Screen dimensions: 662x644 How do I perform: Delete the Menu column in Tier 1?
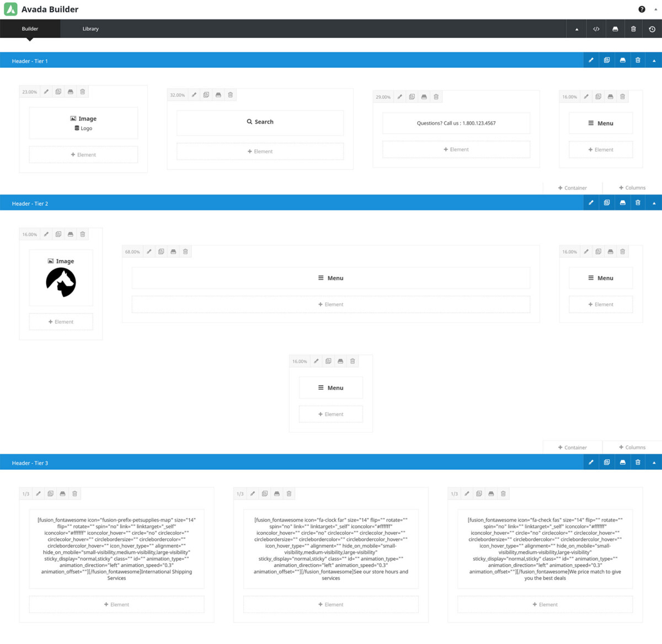(622, 96)
